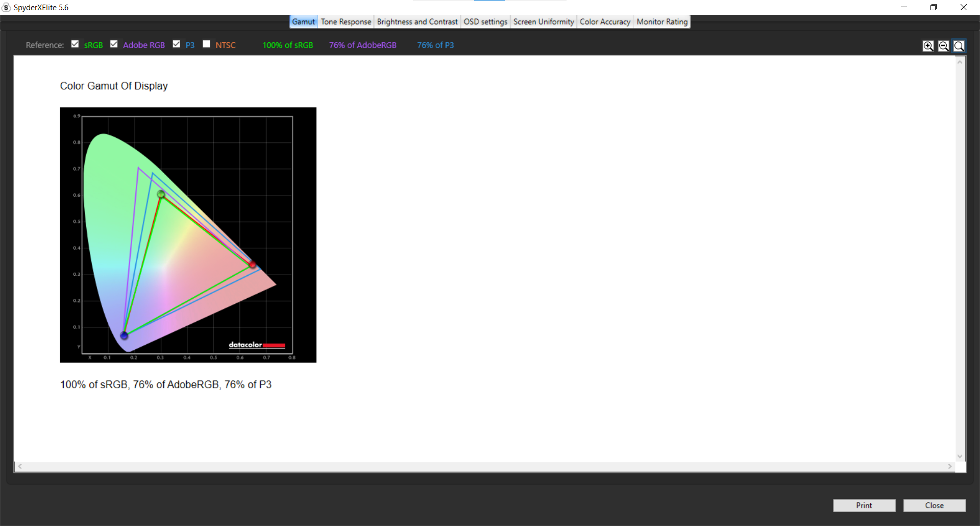Open the Brightness and Contrast tab
The width and height of the screenshot is (980, 526).
(x=417, y=21)
